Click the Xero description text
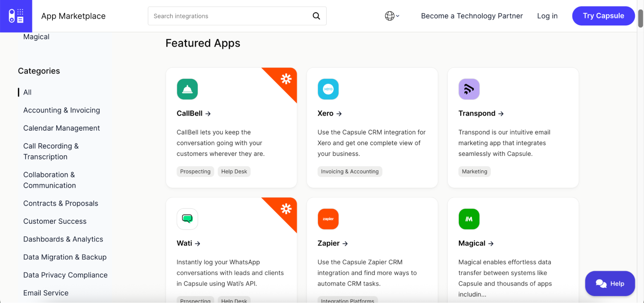Image resolution: width=644 pixels, height=303 pixels. click(x=371, y=143)
